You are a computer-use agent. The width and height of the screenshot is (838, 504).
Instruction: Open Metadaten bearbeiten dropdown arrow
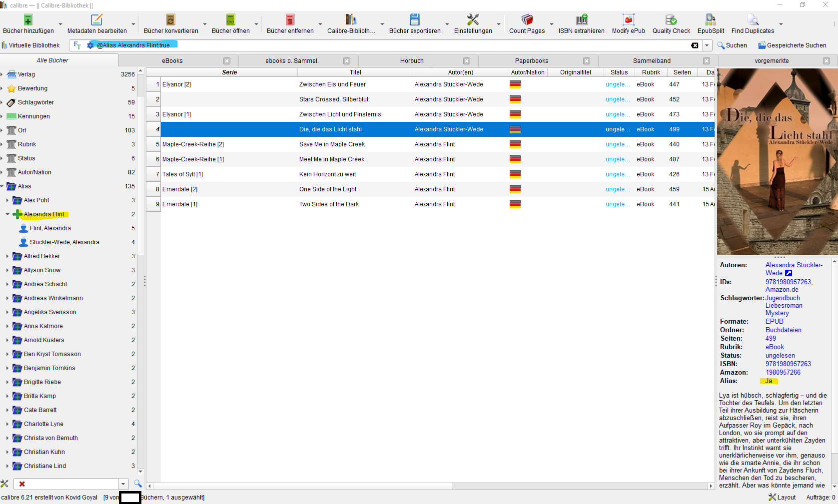[133, 24]
